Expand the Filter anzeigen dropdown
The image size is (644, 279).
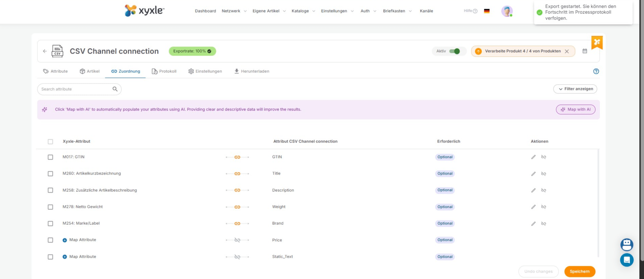[x=575, y=89]
